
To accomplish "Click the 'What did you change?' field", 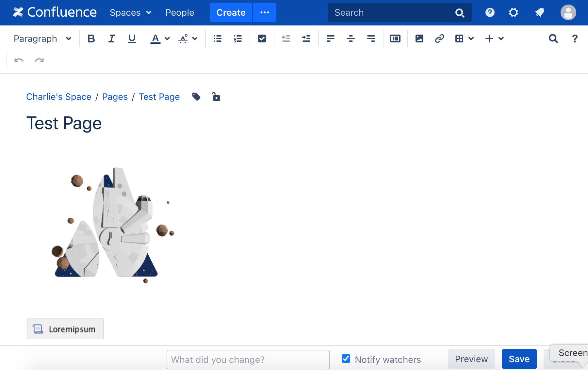I will 248,360.
